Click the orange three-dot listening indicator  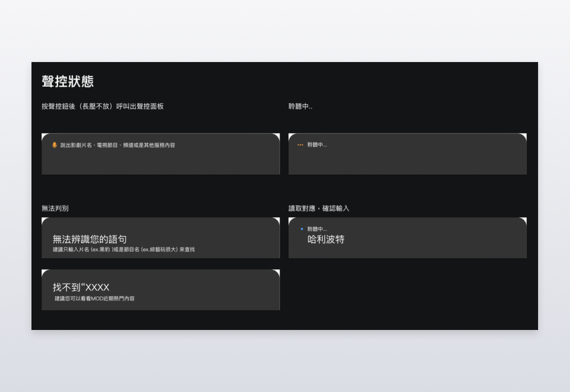tap(300, 145)
